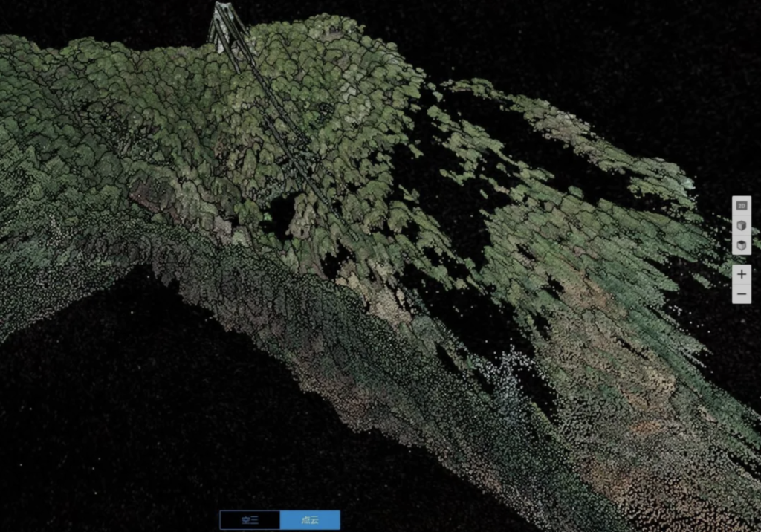The height and width of the screenshot is (532, 761).
Task: Switch to 2D view mode
Action: (741, 205)
